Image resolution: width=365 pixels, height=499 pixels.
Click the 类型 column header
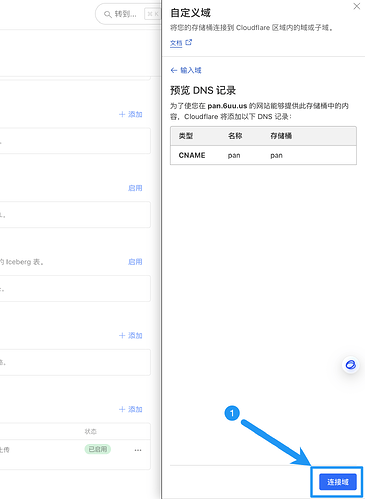(x=186, y=136)
